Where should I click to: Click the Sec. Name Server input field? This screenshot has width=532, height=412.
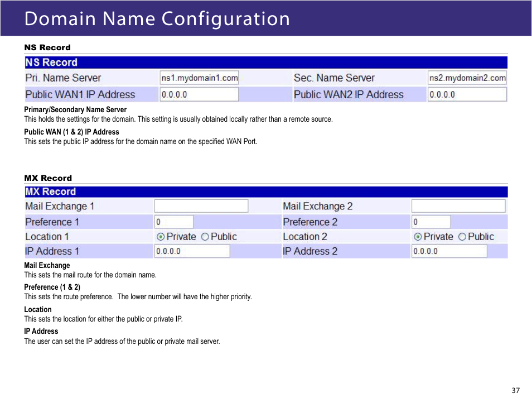pos(467,78)
